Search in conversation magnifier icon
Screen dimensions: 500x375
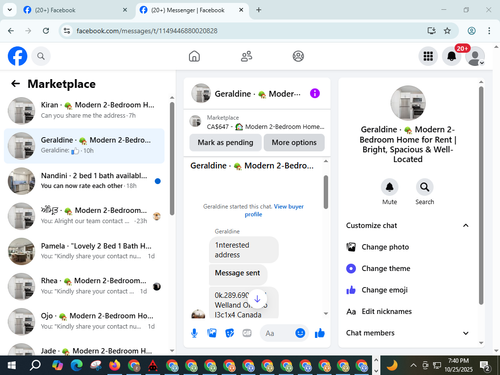[425, 187]
